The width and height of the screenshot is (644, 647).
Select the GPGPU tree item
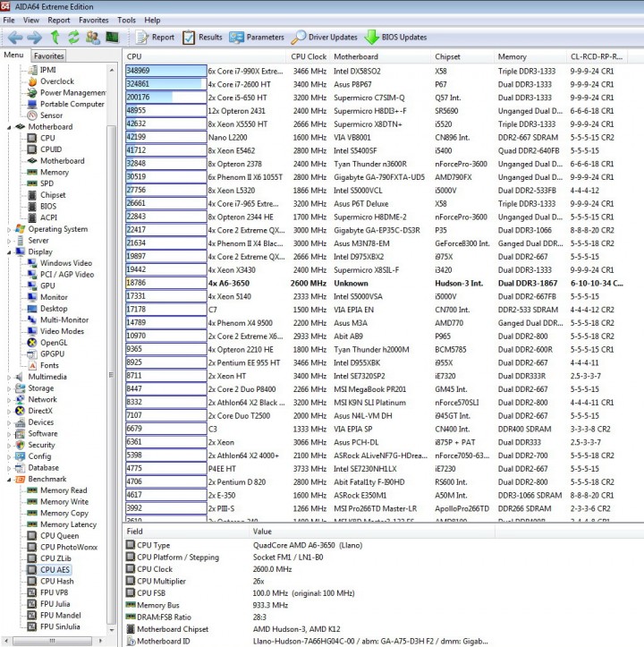click(x=53, y=354)
